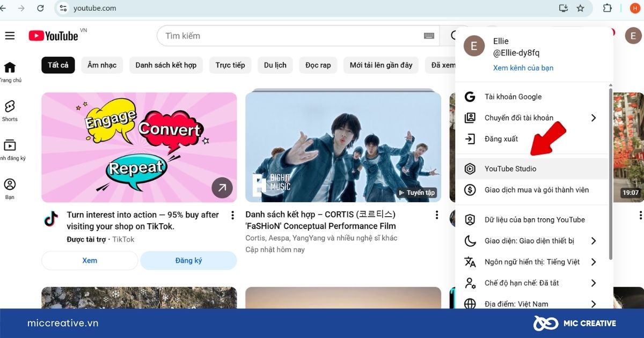
Task: Expand Địa điểm: Việt Nam options
Action: 594,304
